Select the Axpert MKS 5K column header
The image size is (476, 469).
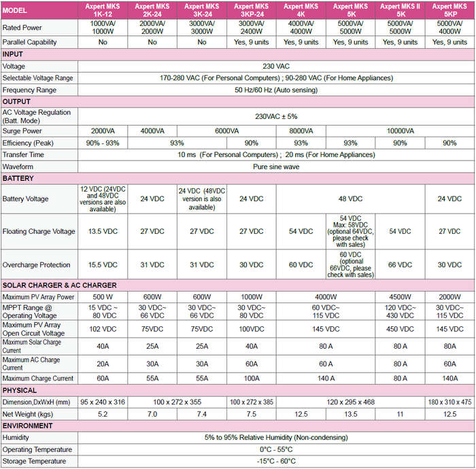pos(350,10)
